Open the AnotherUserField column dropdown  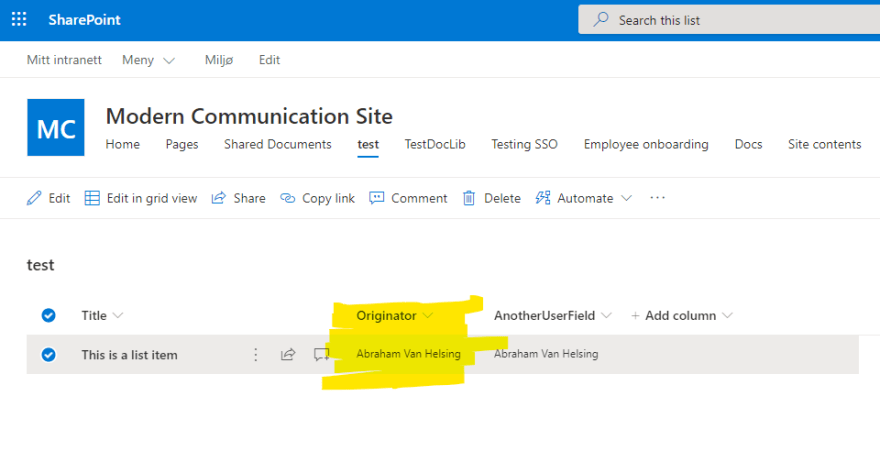(x=553, y=316)
